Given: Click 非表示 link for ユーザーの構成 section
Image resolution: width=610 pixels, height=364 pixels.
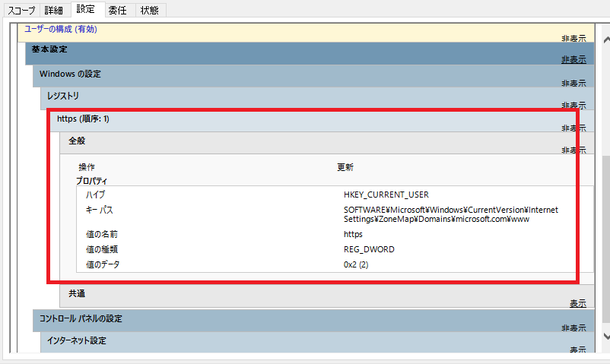Looking at the screenshot, I should click(x=573, y=36).
